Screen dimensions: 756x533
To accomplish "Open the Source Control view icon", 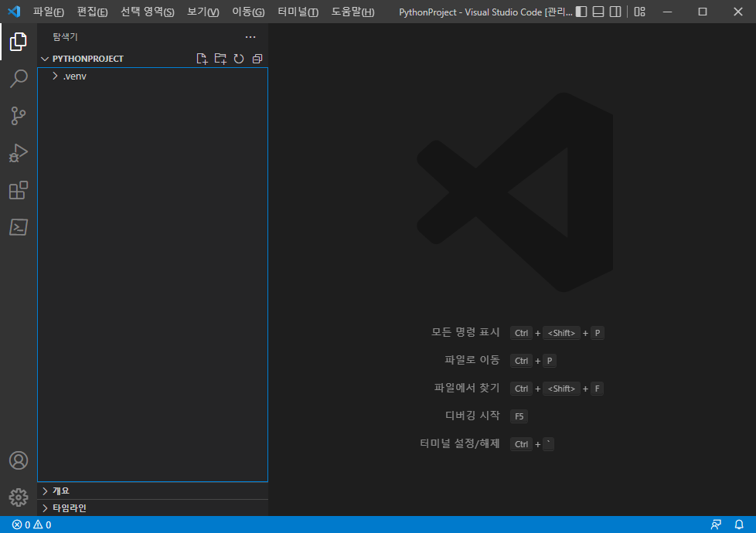I will click(x=19, y=116).
